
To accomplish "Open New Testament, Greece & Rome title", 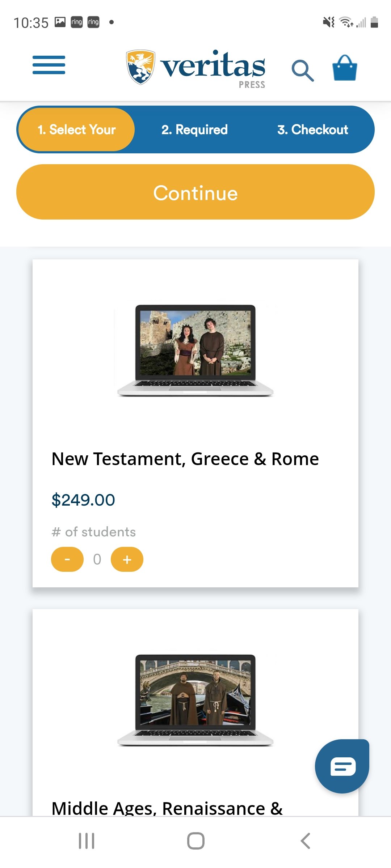I will point(185,459).
